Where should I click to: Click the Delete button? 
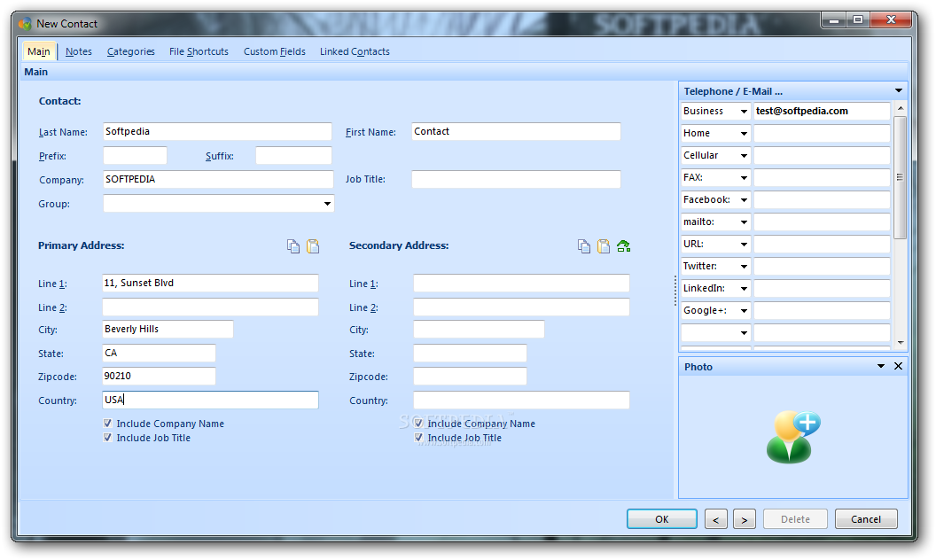(x=795, y=519)
